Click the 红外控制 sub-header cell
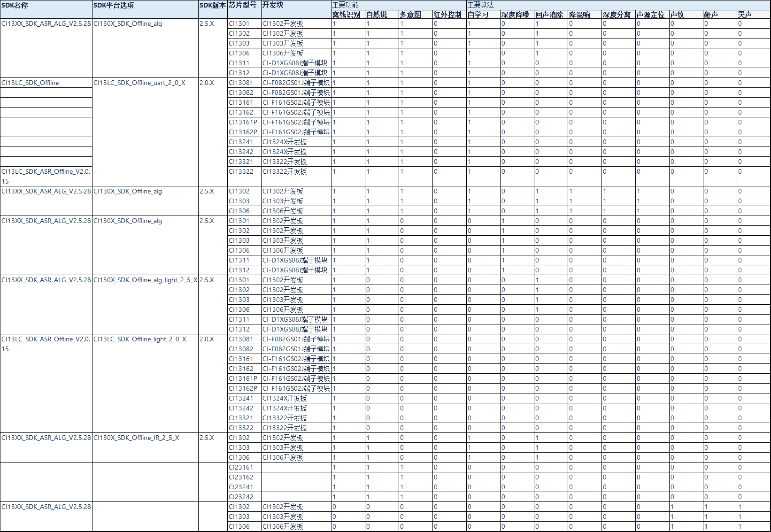The height and width of the screenshot is (532, 771). pyautogui.click(x=449, y=15)
